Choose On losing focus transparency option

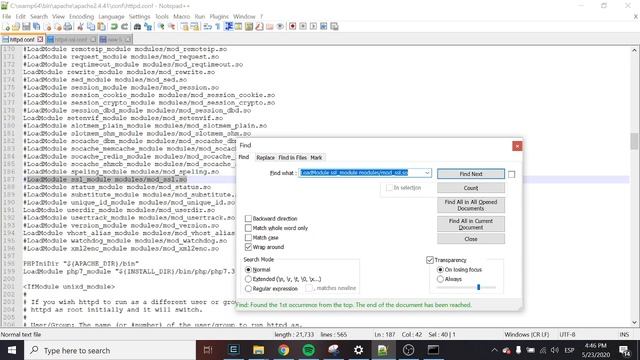tap(440, 269)
